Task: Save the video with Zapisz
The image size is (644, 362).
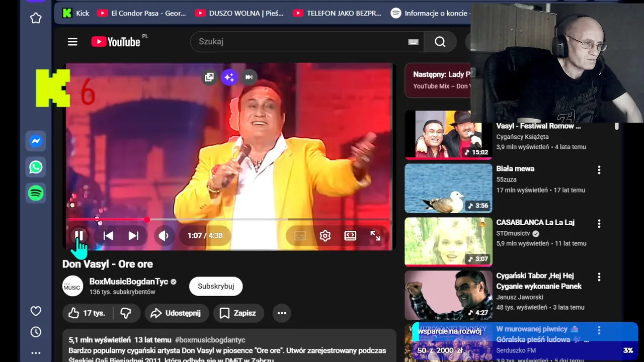Action: pos(238,313)
